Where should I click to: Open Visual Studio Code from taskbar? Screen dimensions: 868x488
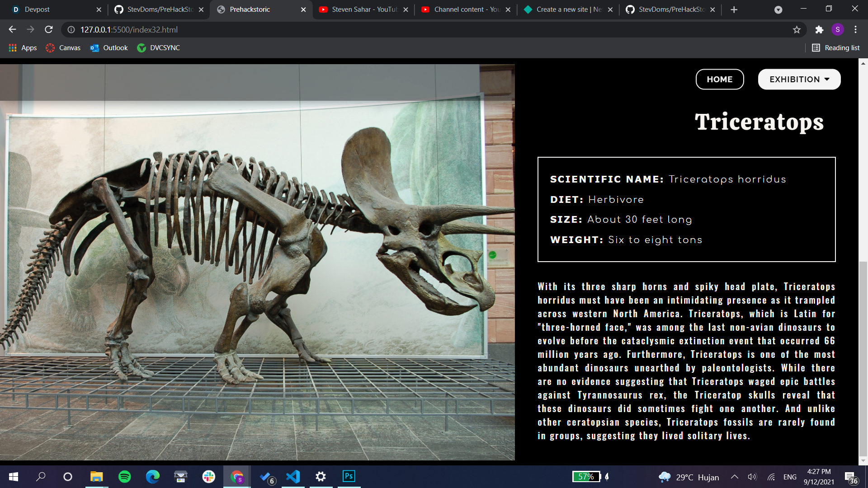pos(293,477)
